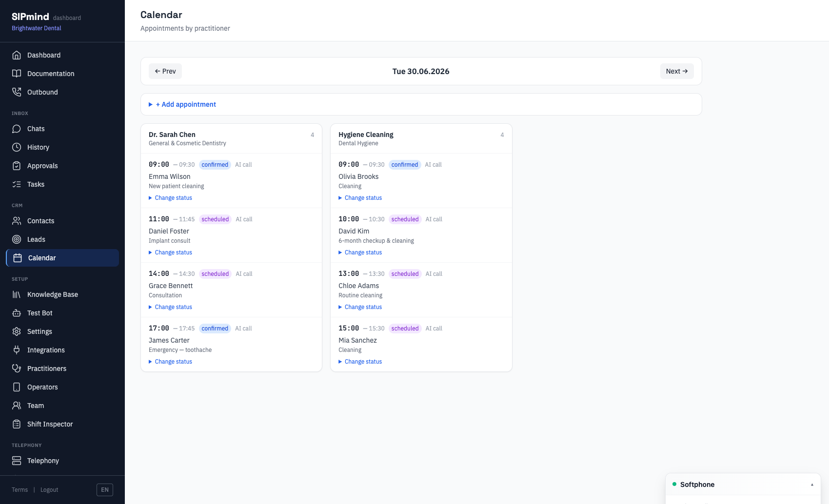829x504 pixels.
Task: Expand Change status for David Kim
Action: click(x=360, y=252)
